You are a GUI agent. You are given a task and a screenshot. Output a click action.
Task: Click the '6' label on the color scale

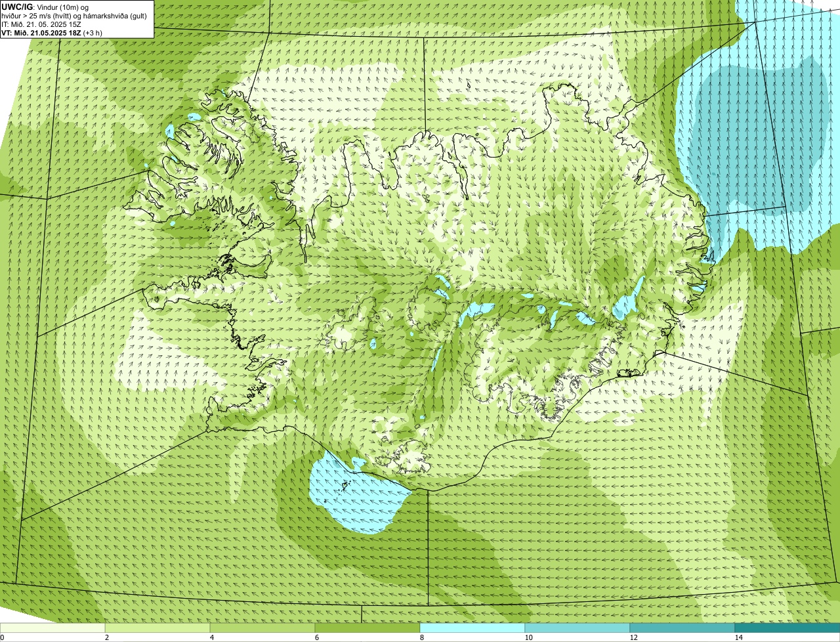(x=316, y=637)
